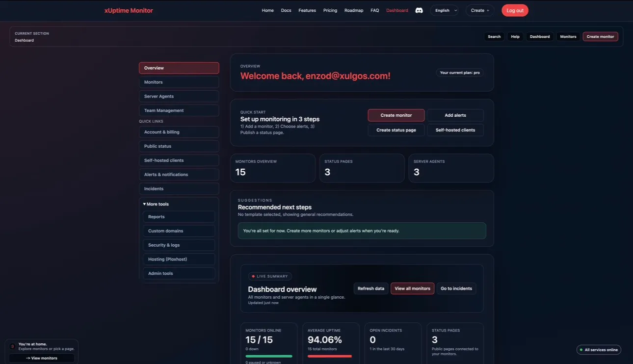Open Custom domains under More tools
The image size is (633, 364).
coord(179,231)
